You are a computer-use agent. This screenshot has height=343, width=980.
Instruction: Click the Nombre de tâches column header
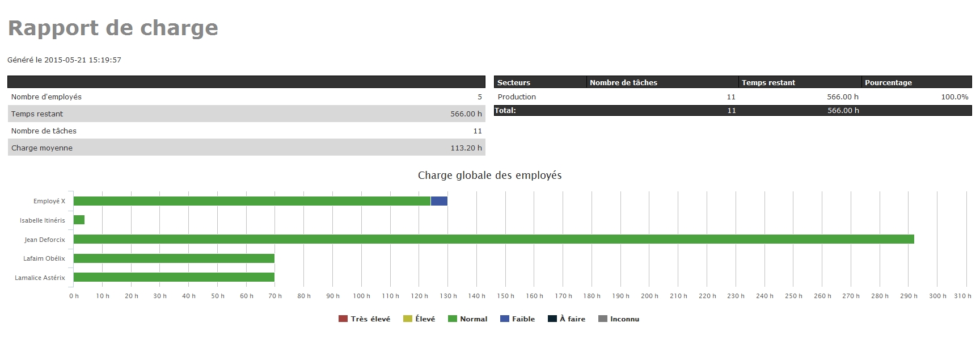[x=623, y=82]
